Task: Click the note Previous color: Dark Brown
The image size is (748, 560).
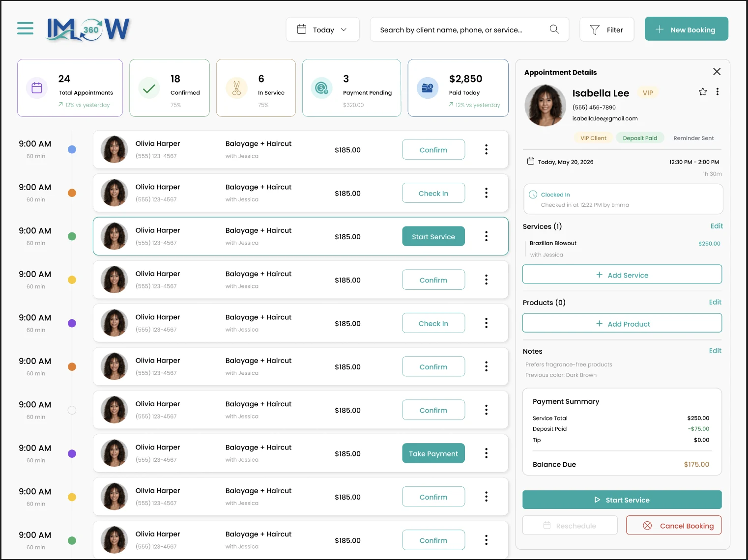Action: pos(561,375)
